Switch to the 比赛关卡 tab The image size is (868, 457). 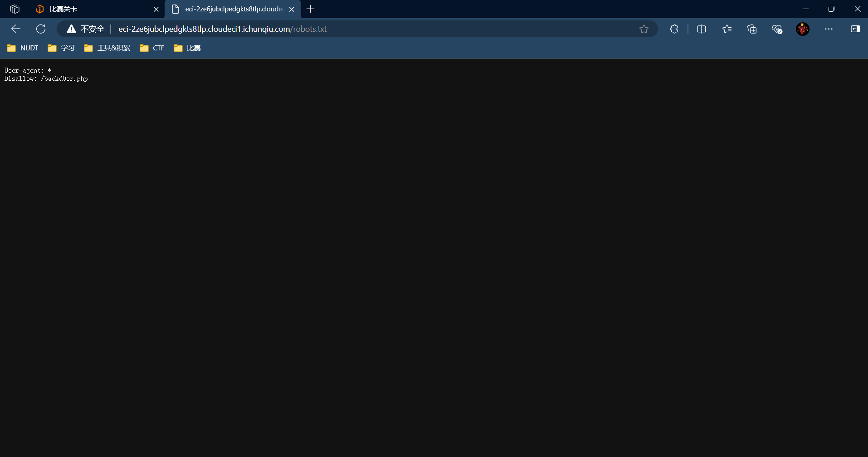coord(91,9)
